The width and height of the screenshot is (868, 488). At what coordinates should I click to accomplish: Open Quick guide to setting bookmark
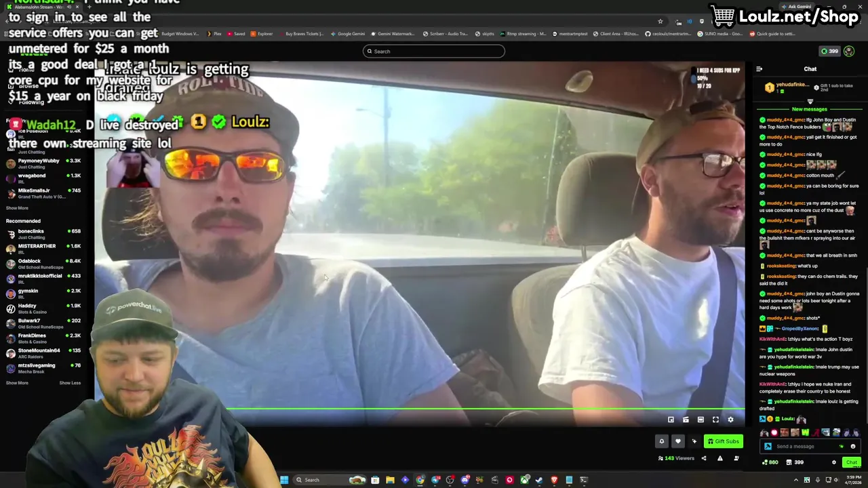(774, 33)
